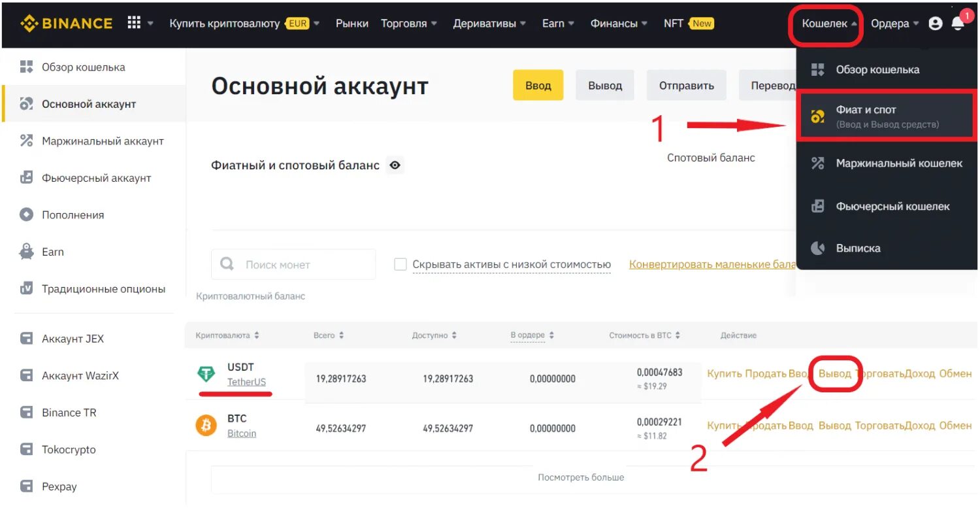980x510 pixels.
Task: Click the Отправить button
Action: [x=686, y=86]
